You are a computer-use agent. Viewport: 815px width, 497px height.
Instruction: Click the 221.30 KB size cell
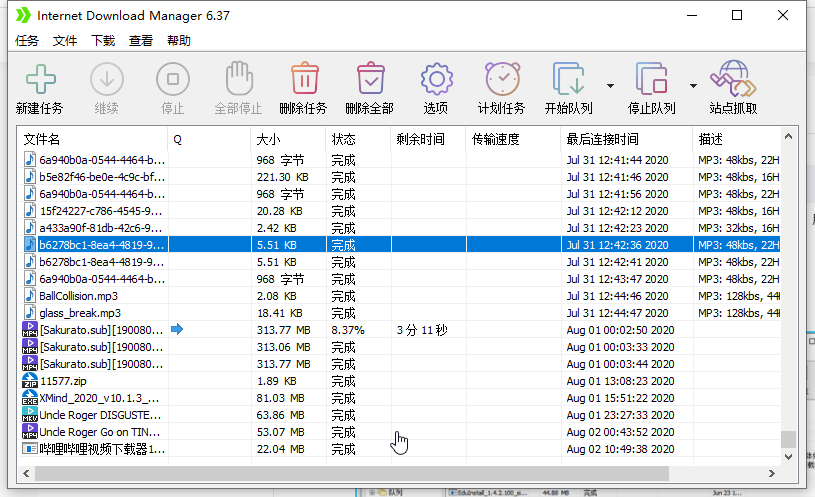point(283,177)
